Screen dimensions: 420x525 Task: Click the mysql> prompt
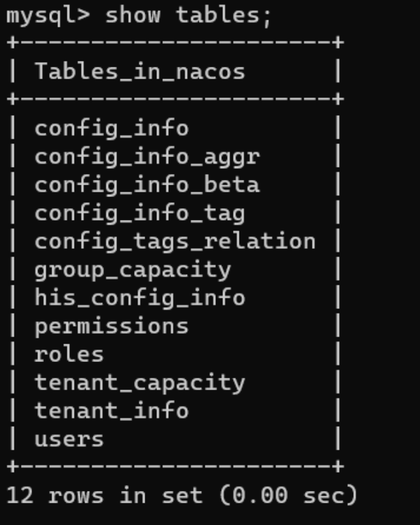(x=48, y=16)
